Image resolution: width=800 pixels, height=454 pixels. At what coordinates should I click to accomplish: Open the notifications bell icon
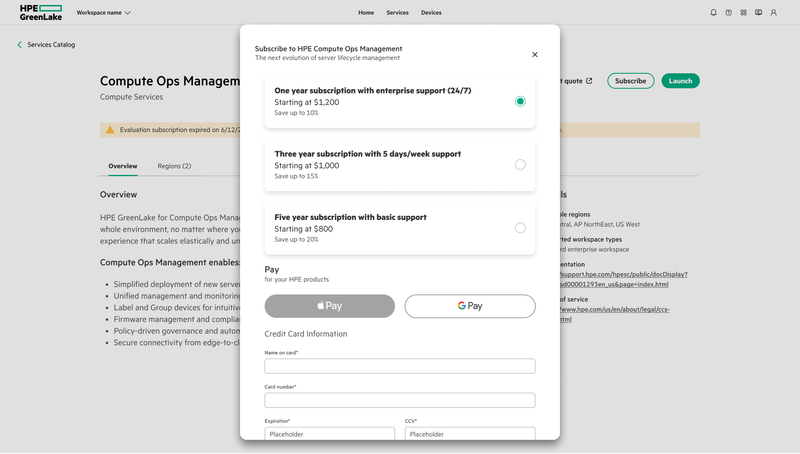click(x=713, y=12)
